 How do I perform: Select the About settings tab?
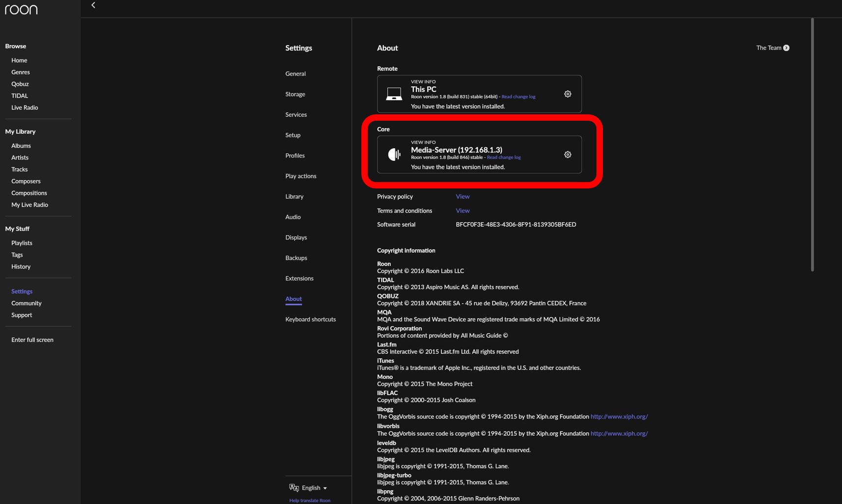coord(294,299)
